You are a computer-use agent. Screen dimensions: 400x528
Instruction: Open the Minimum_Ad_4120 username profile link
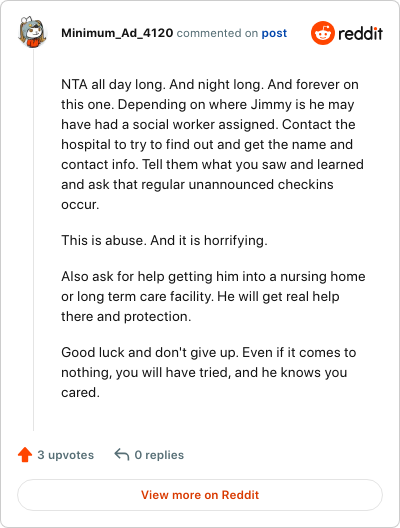117,33
